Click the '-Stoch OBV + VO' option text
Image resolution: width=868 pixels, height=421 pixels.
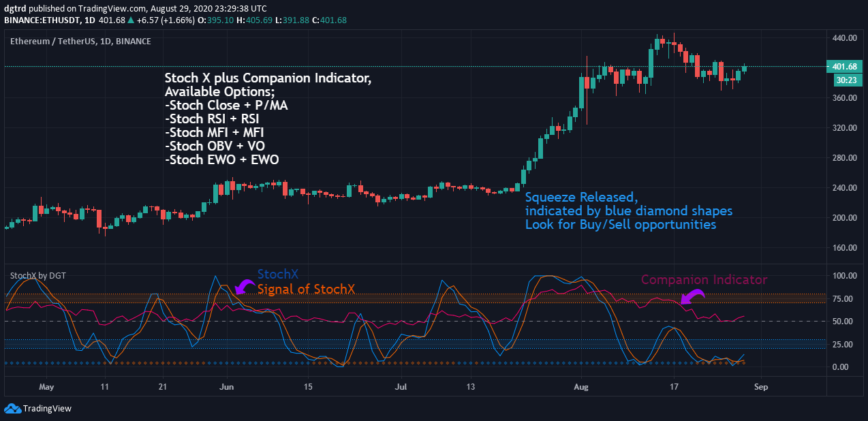(x=215, y=146)
